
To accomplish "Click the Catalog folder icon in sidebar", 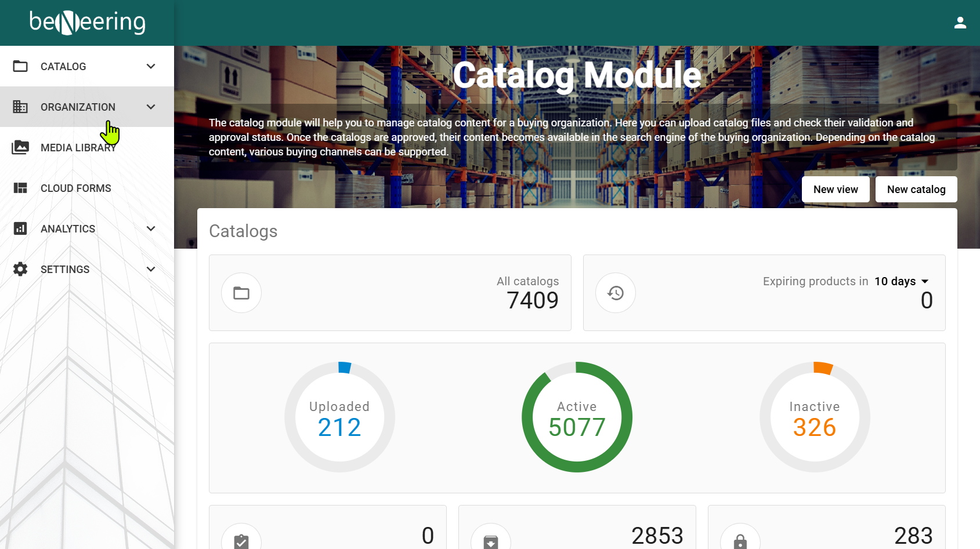I will [20, 66].
